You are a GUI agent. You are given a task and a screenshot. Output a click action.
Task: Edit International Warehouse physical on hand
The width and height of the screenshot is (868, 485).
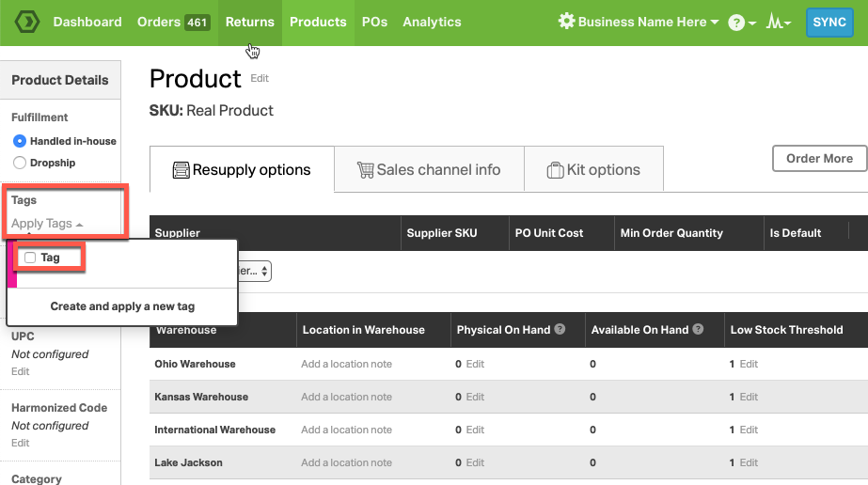pos(475,430)
